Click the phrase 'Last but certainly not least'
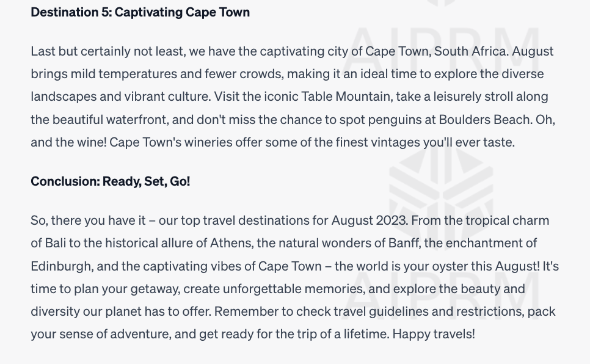The height and width of the screenshot is (364, 590). tap(107, 51)
